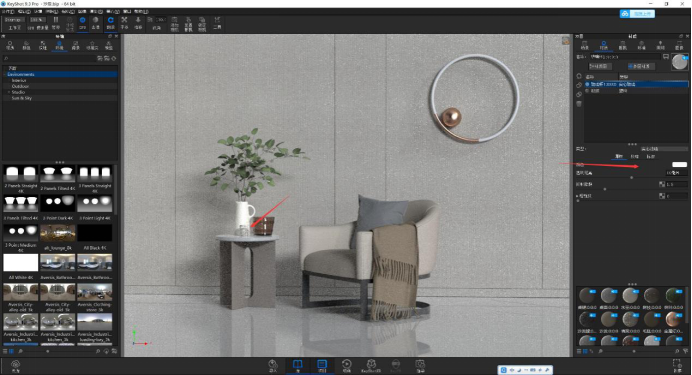Collapse the Environments tree node
This screenshot has width=692, height=375.
[5, 75]
